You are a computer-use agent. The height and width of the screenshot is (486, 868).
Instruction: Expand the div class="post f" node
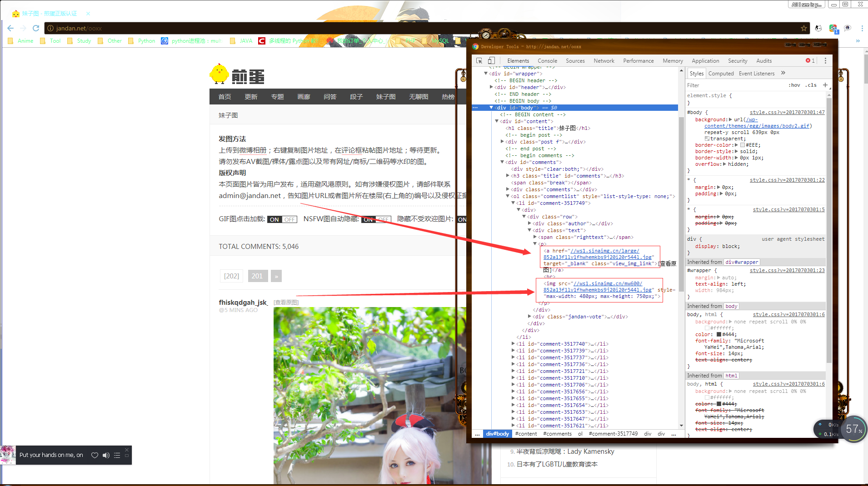click(502, 142)
